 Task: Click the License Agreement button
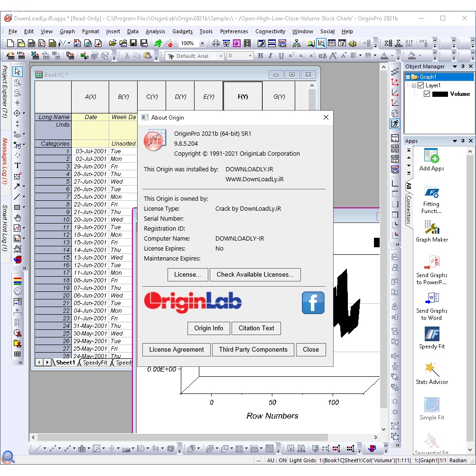[x=176, y=350]
